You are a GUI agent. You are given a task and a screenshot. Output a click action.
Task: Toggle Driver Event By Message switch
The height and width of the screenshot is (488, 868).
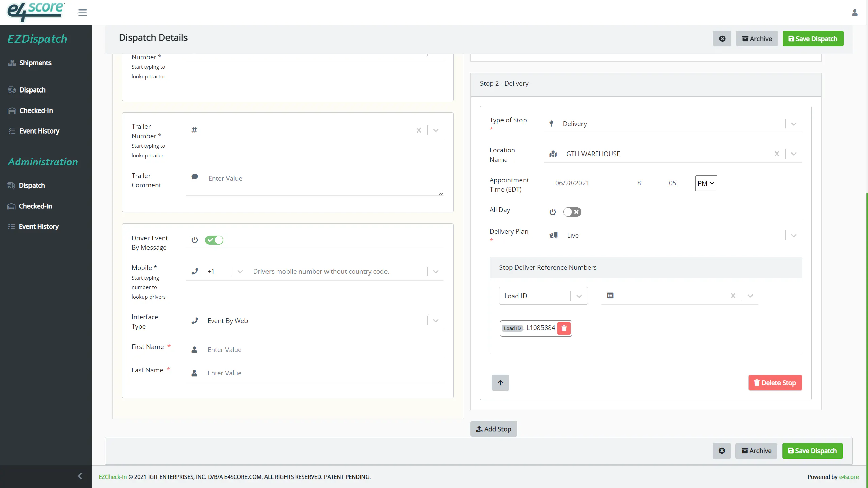214,240
